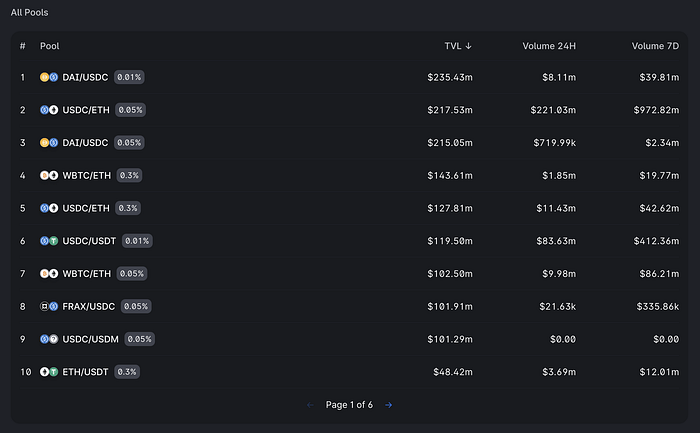This screenshot has height=433, width=700.
Task: Click the All Pools heading
Action: coord(29,13)
